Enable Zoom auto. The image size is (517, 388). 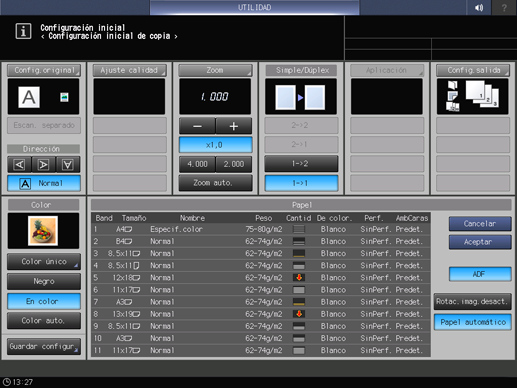215,183
